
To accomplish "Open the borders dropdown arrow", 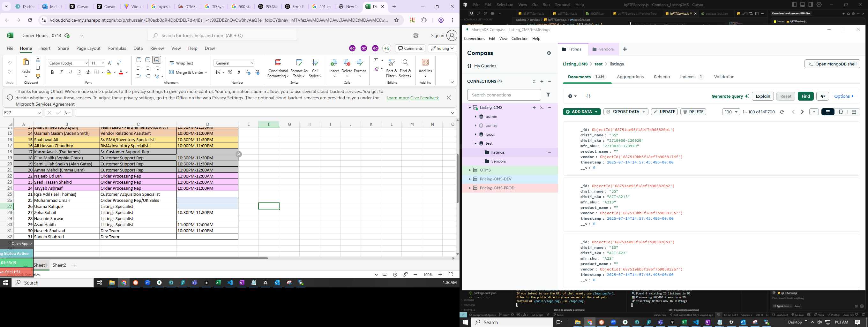I will click(x=102, y=72).
